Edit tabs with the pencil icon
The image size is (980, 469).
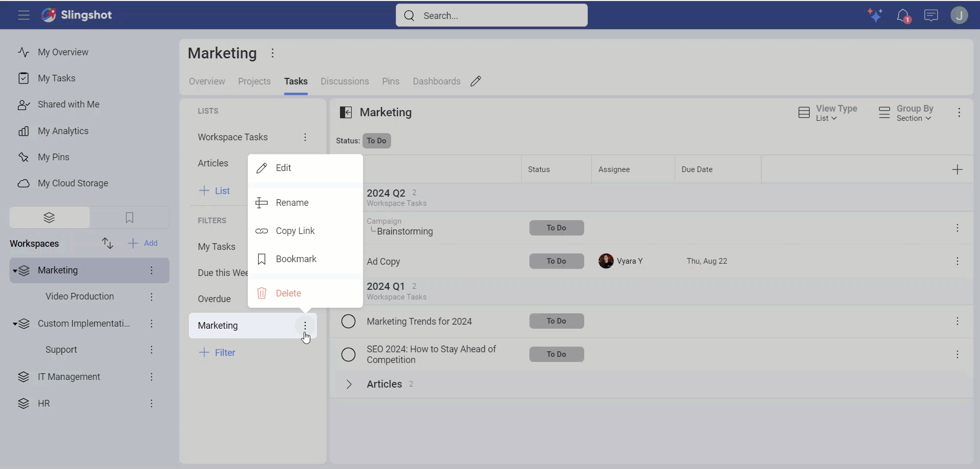[476, 81]
